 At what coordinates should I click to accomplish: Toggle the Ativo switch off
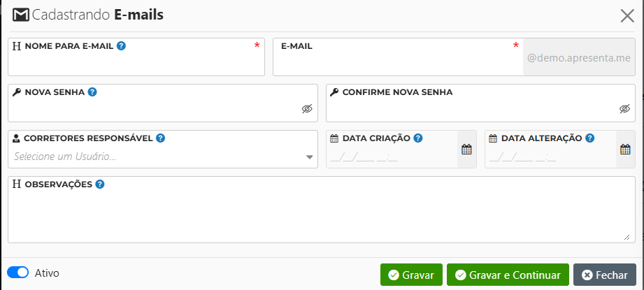[x=18, y=273]
